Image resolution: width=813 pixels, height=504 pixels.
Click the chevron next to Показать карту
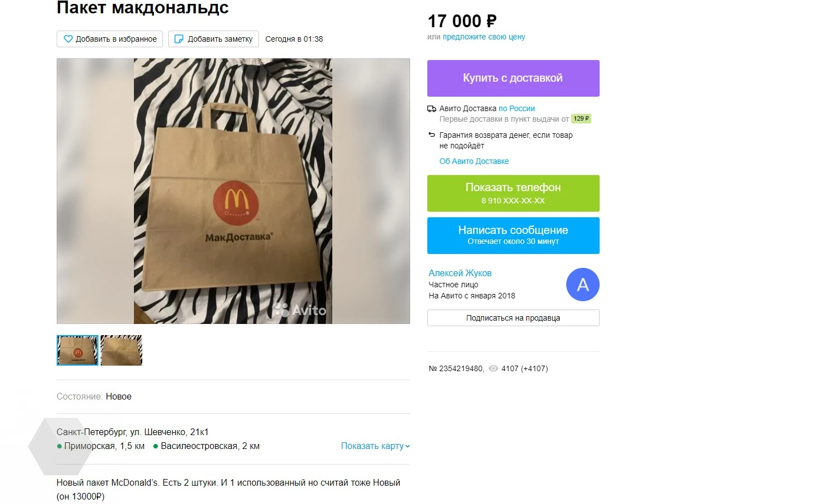click(407, 446)
